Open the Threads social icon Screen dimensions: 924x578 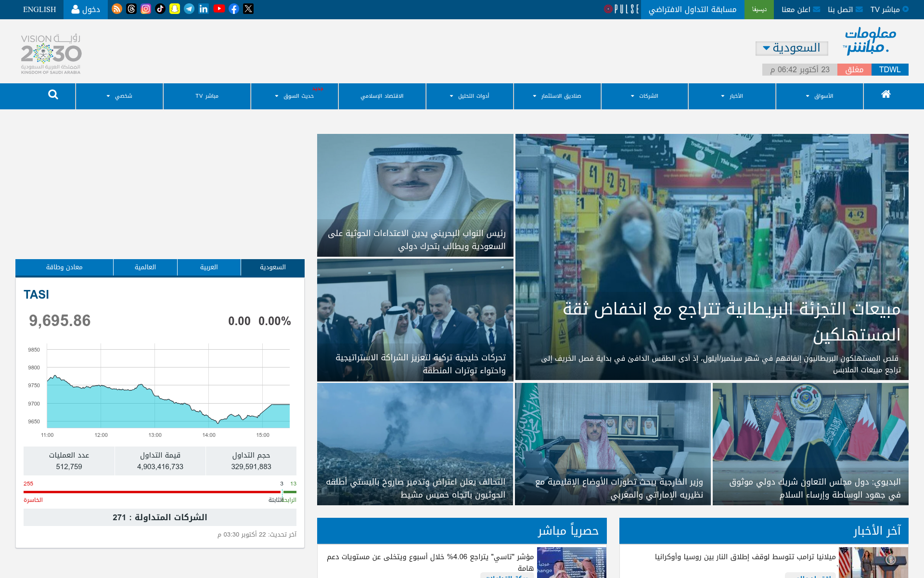(131, 9)
